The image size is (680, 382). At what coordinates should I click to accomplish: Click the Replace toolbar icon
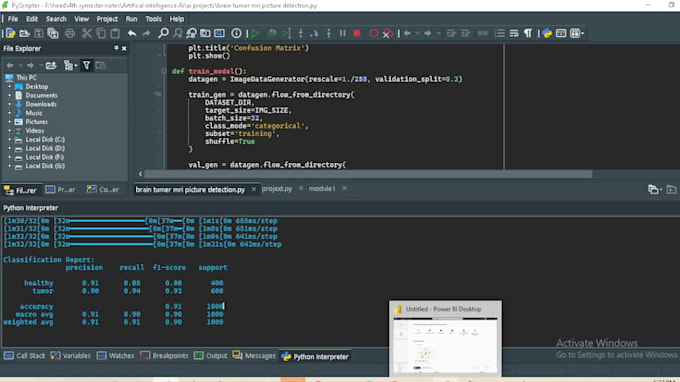click(191, 33)
